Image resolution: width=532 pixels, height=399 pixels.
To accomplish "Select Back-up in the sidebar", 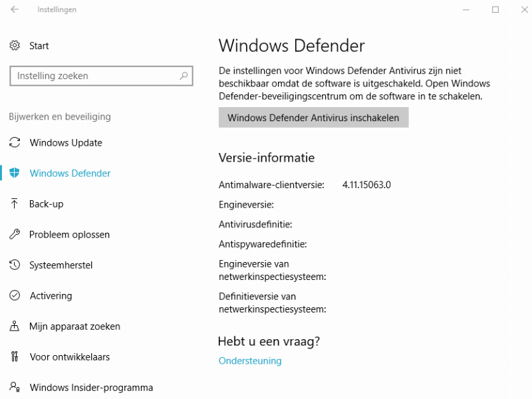I will click(47, 204).
